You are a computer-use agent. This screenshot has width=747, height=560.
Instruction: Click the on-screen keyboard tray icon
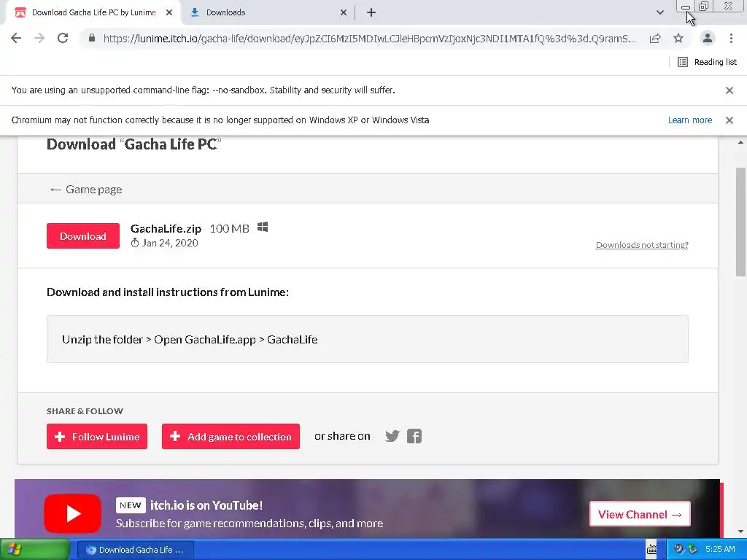651,550
